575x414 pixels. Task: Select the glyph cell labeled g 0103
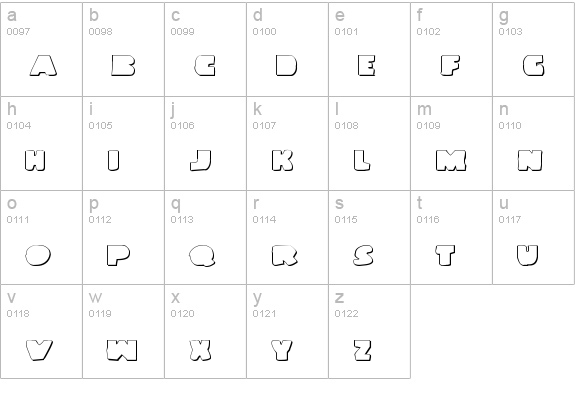[534, 50]
